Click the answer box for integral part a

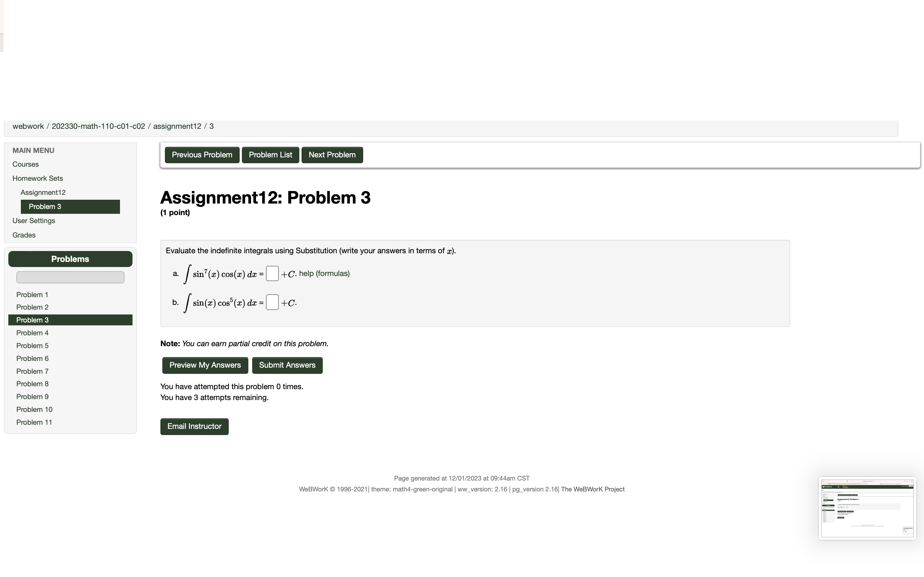(x=271, y=273)
